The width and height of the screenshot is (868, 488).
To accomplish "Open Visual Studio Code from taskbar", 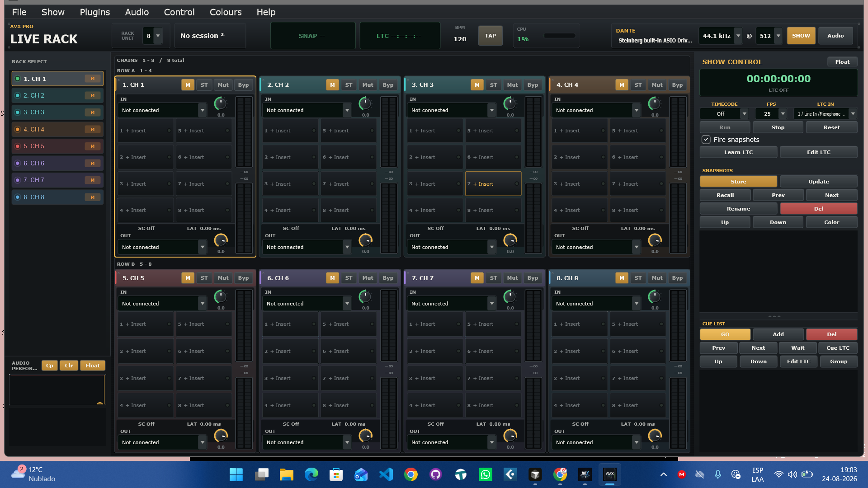I will 386,474.
